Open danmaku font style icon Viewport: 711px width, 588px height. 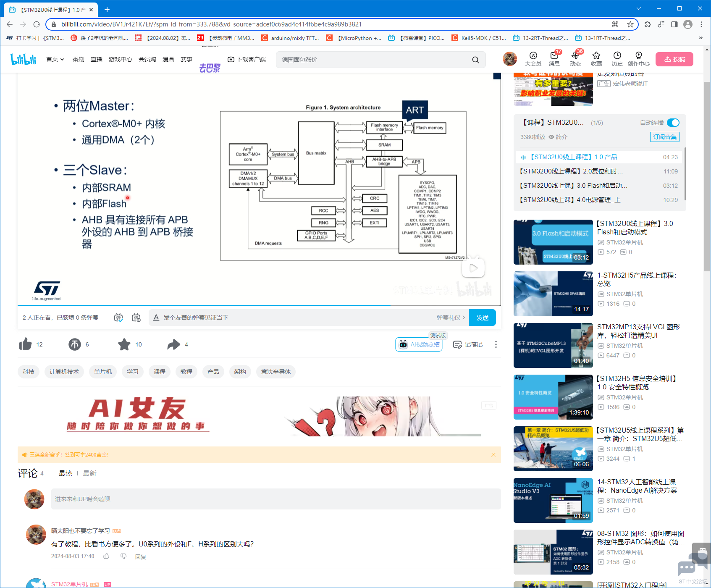(156, 318)
